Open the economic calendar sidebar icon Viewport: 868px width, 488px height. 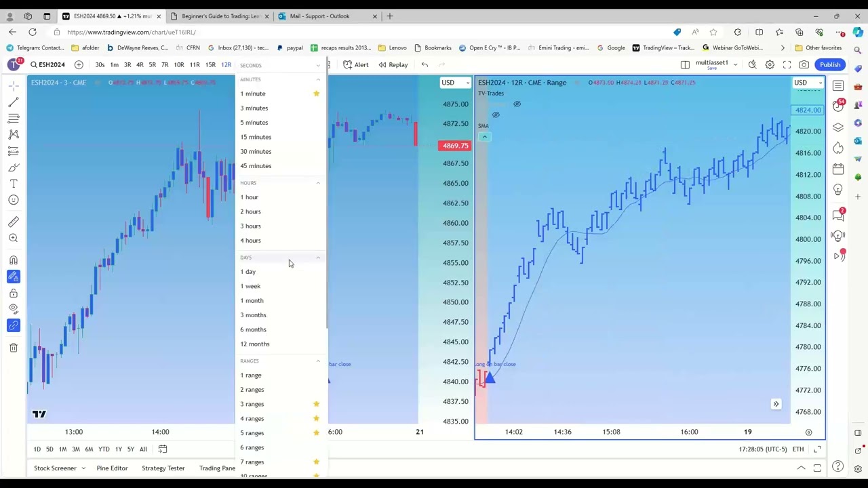(838, 169)
